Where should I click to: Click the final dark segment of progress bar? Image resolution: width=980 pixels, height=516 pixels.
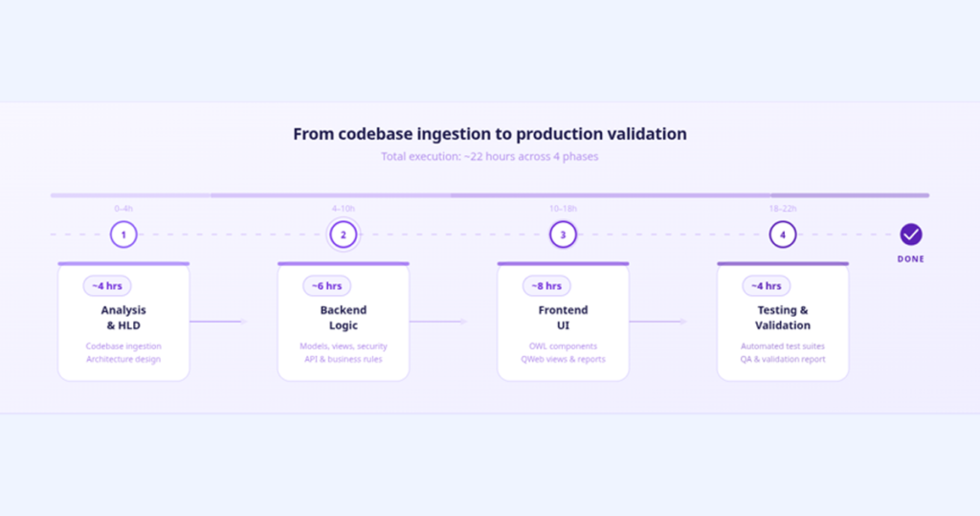pyautogui.click(x=850, y=195)
